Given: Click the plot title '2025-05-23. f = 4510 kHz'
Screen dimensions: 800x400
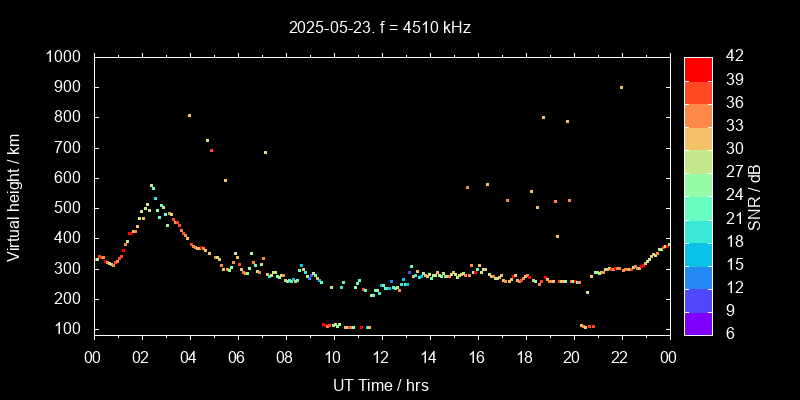Looking at the screenshot, I should coord(380,28).
